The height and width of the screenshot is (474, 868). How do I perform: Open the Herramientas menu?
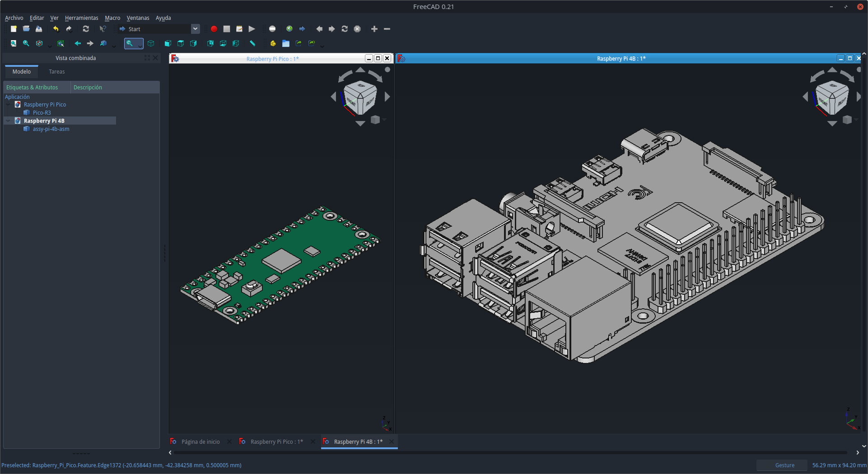[x=81, y=18]
